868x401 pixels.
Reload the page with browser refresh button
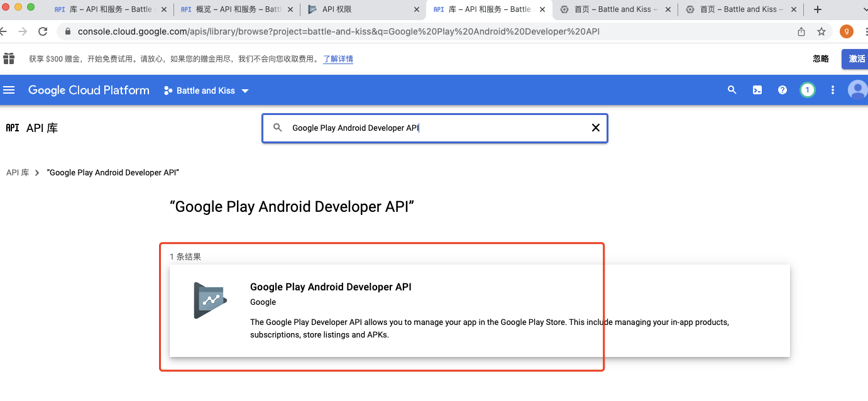pyautogui.click(x=43, y=31)
